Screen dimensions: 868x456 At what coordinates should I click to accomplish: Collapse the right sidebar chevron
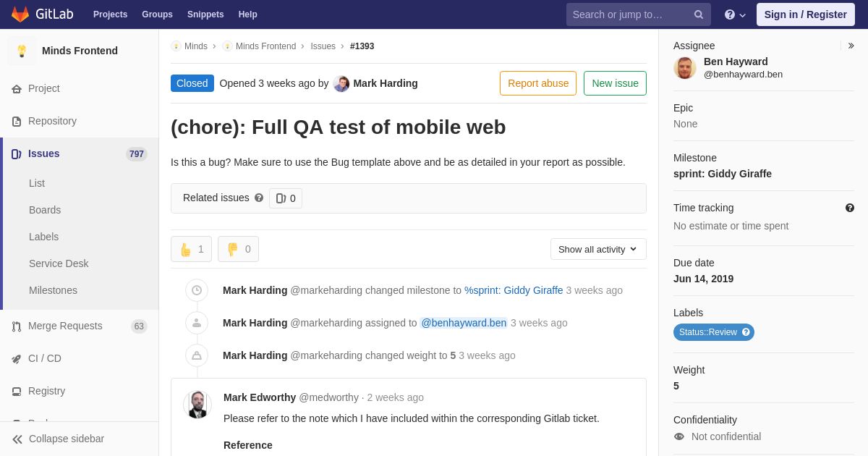851,46
